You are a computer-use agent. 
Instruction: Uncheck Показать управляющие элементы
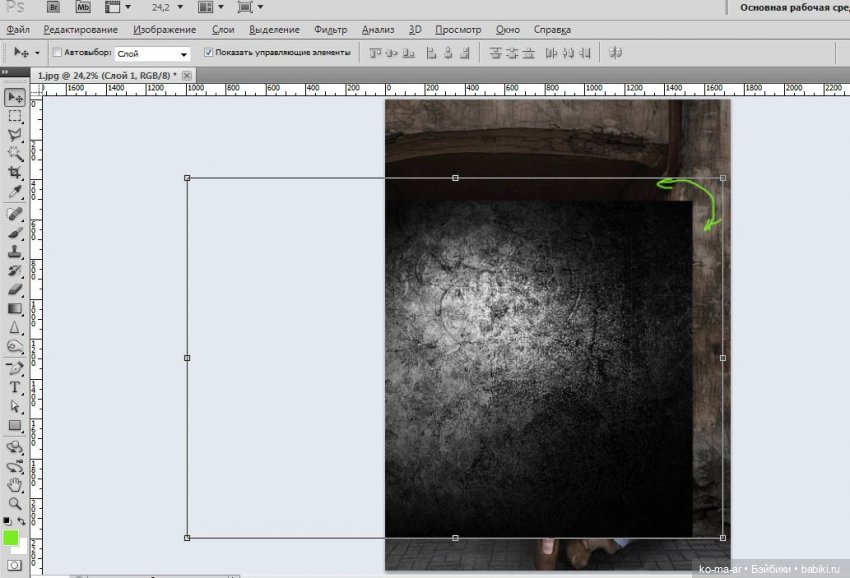[208, 52]
